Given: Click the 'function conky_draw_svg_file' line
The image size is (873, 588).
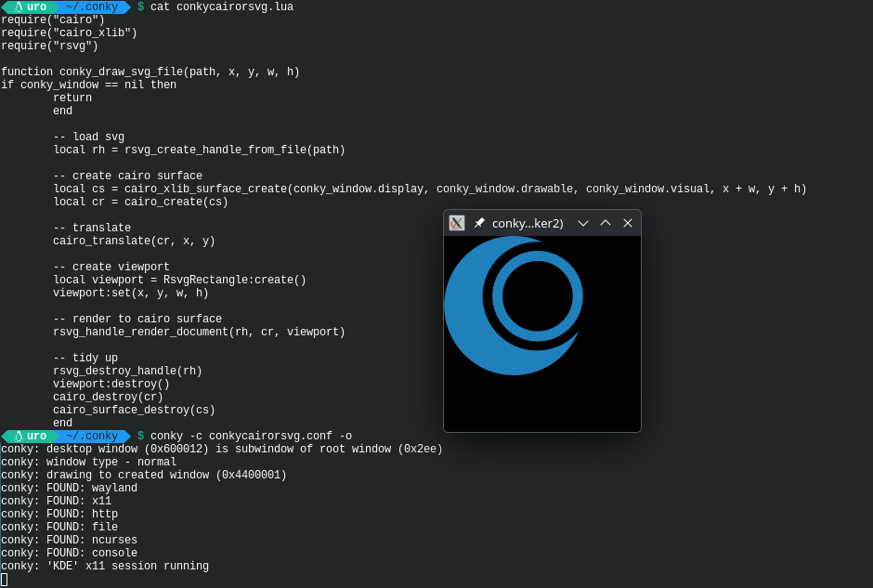Looking at the screenshot, I should coord(150,72).
